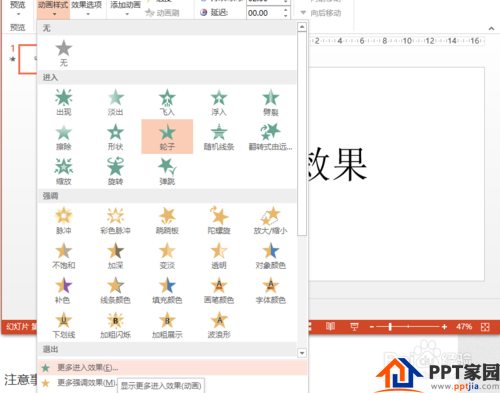Choose the 放大/缩小 grow/shrink effect

click(270, 220)
